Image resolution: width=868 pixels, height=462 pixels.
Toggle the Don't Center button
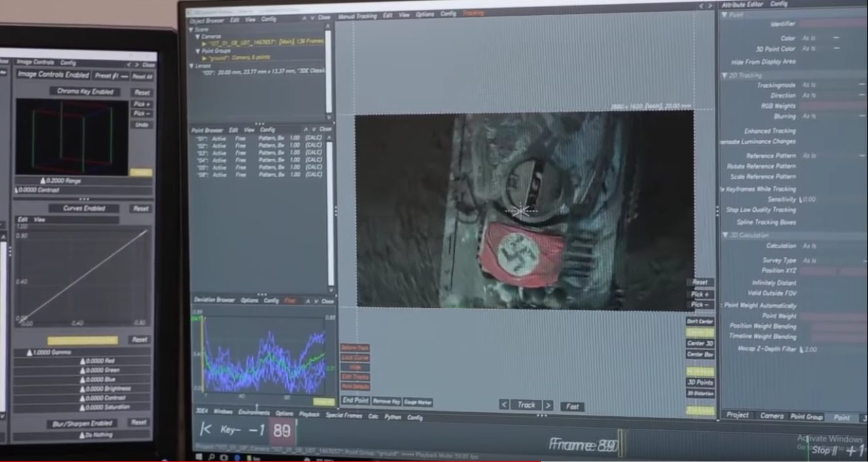coord(700,322)
